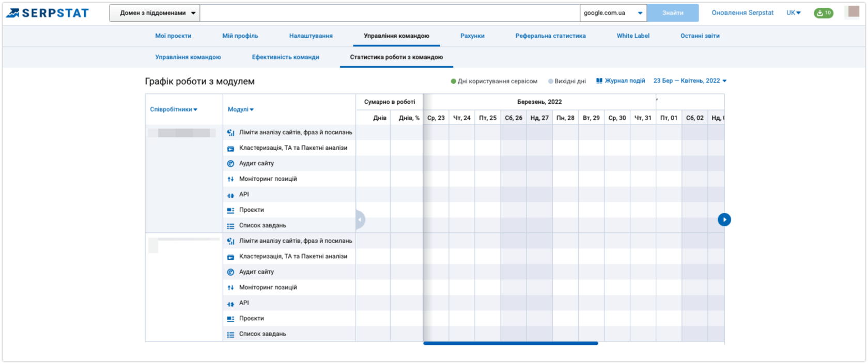Expand the Модулі filter dropdown

click(x=241, y=109)
